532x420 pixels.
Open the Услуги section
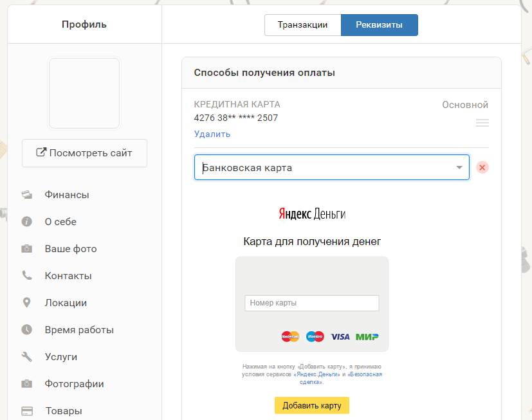click(x=61, y=357)
